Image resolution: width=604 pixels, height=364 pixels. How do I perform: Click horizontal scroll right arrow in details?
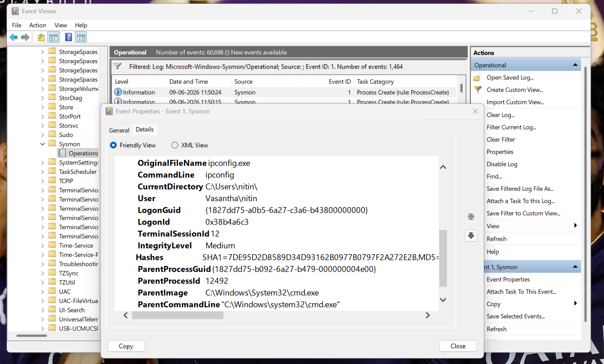coord(427,315)
